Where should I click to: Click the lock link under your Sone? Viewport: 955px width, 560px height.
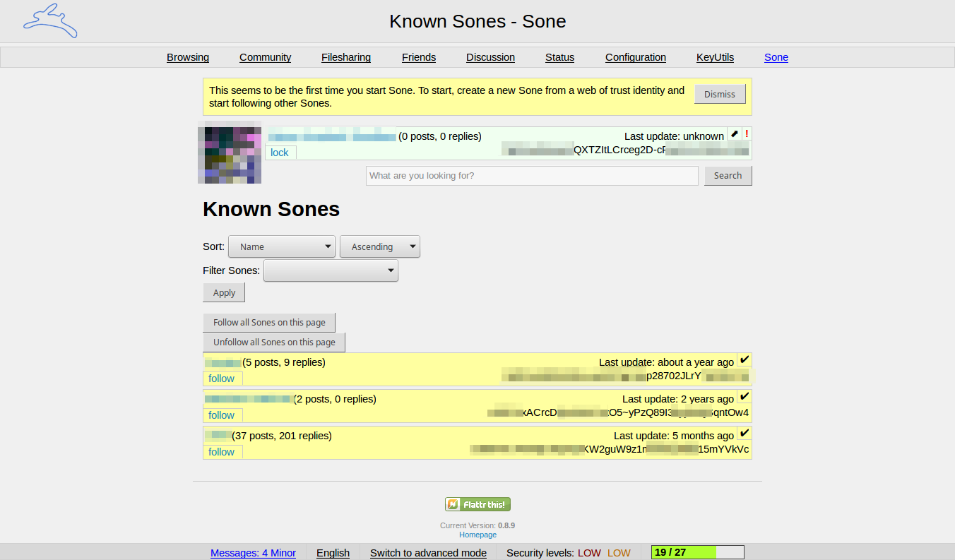click(280, 153)
